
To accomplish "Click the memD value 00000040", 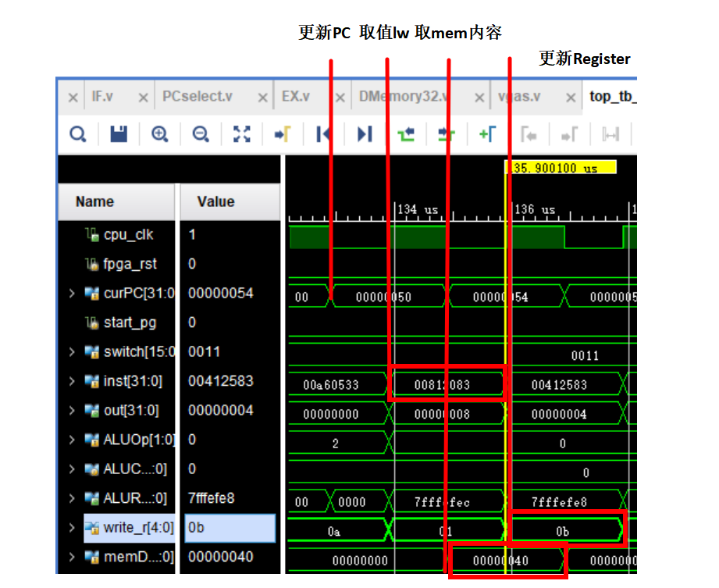I will (221, 558).
